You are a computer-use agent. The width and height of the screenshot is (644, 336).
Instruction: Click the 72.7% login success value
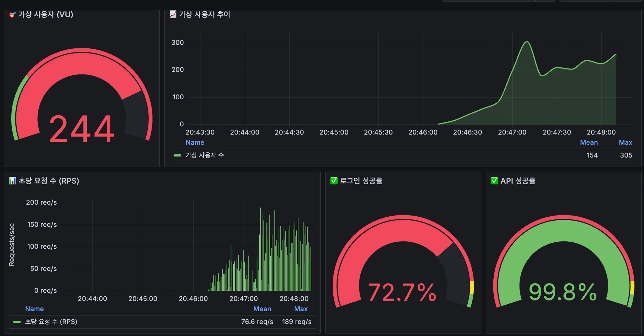click(x=402, y=292)
